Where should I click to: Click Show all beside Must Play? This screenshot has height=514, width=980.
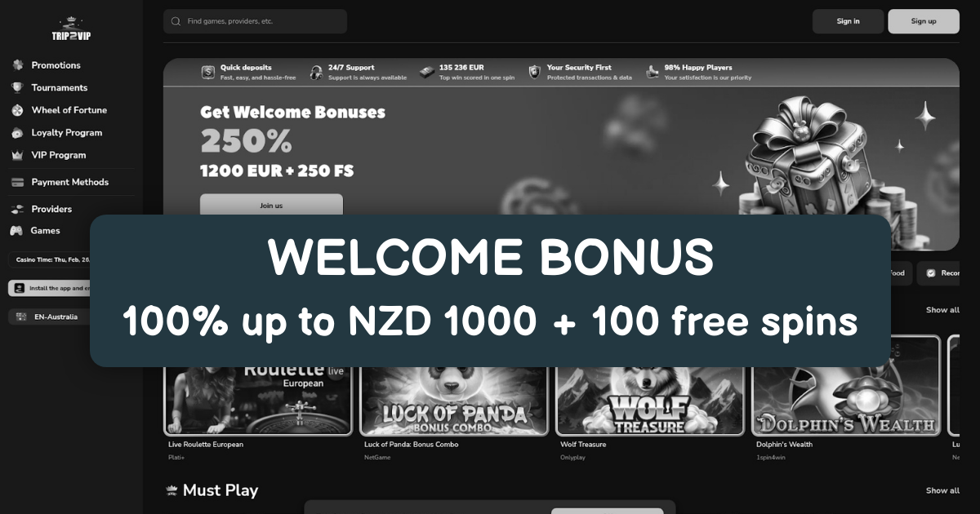[x=942, y=490]
